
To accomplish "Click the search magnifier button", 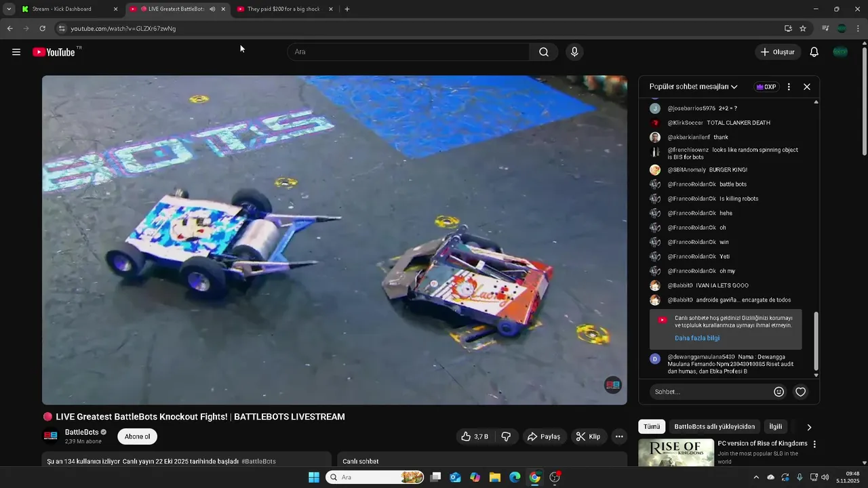I will tap(544, 52).
